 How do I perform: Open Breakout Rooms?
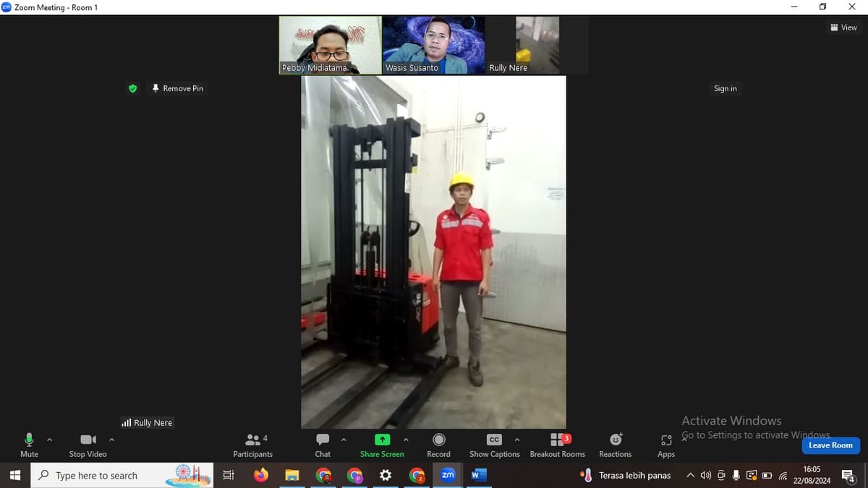557,445
